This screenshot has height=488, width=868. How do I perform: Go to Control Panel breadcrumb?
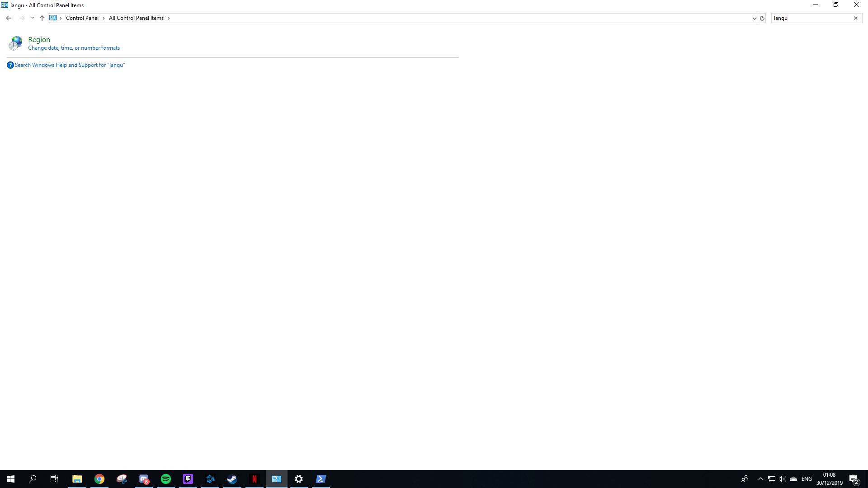coord(82,18)
